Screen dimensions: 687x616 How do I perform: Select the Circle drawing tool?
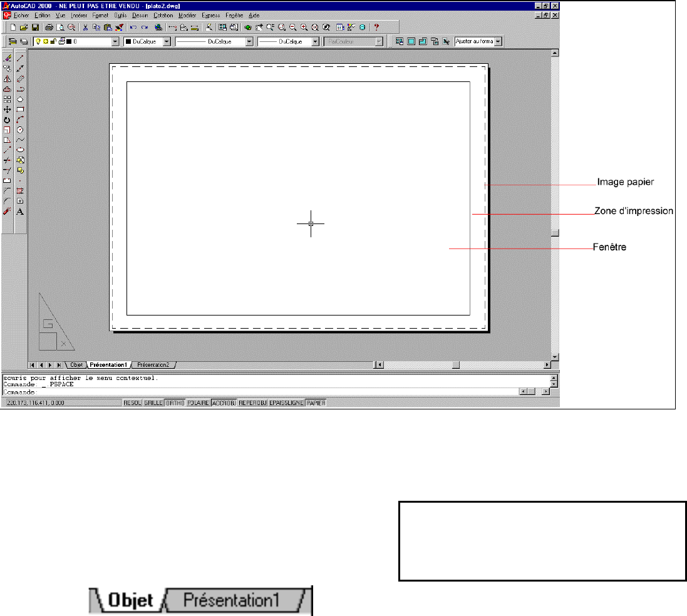[20, 130]
